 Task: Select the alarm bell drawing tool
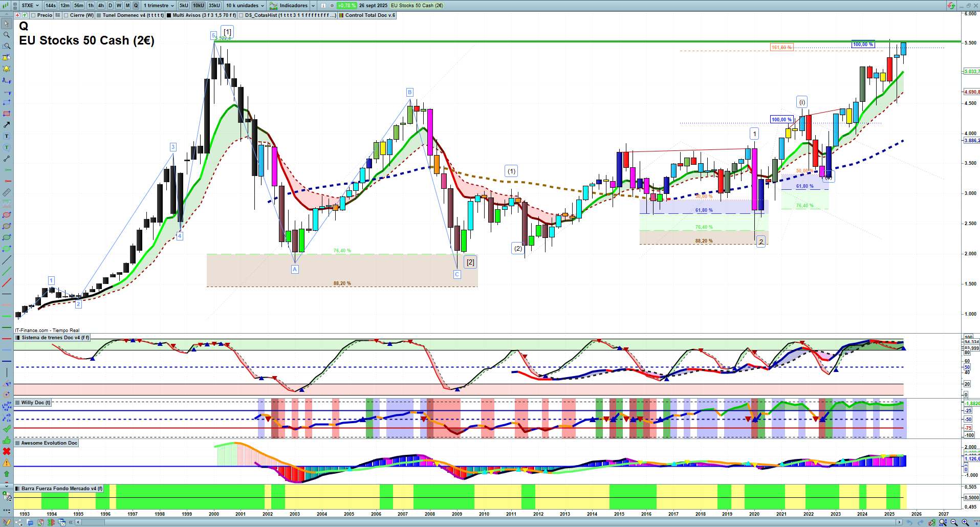click(x=7, y=69)
